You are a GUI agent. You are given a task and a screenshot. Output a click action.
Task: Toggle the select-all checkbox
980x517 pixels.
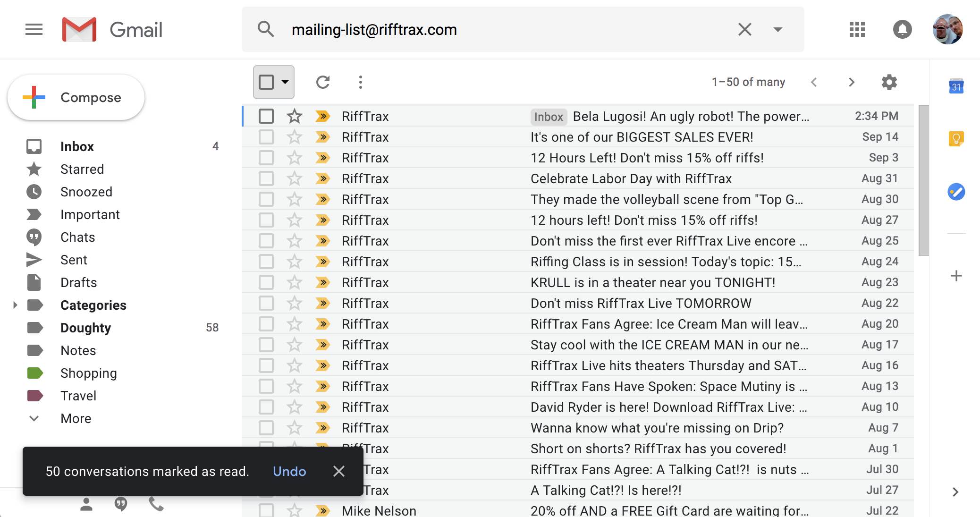point(266,82)
